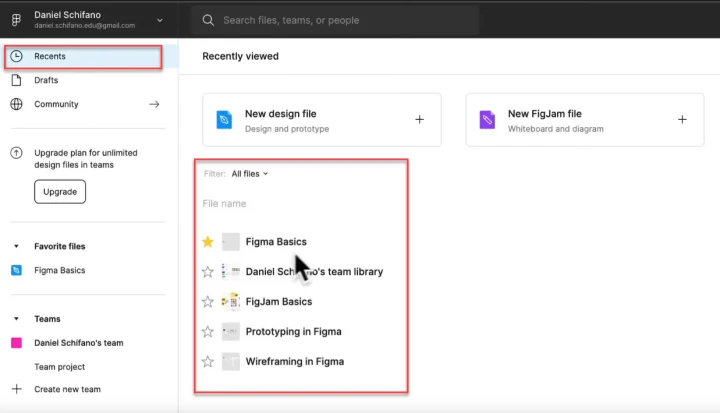
Task: Click the Wireframing in Figma thumbnail
Action: [x=231, y=362]
